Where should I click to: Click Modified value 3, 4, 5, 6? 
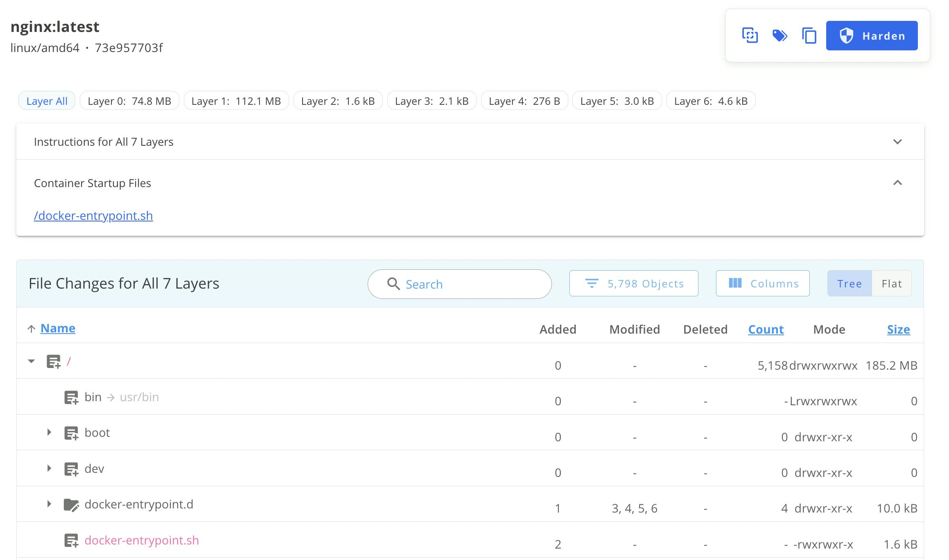tap(635, 508)
